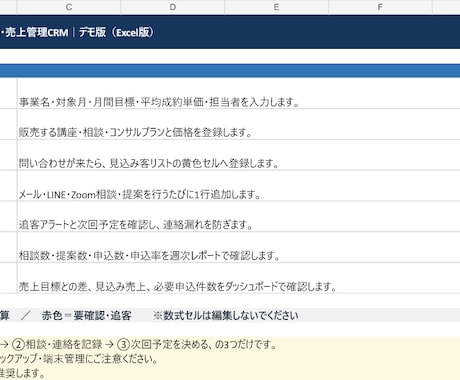This screenshot has width=460, height=380.
Task: Select column D header
Action: tap(173, 7)
